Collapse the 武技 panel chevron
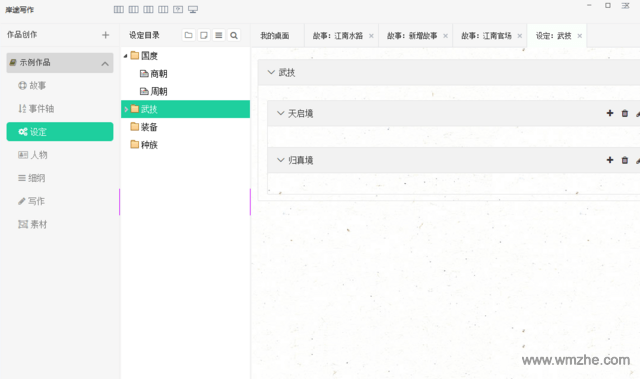640x379 pixels. click(x=271, y=73)
